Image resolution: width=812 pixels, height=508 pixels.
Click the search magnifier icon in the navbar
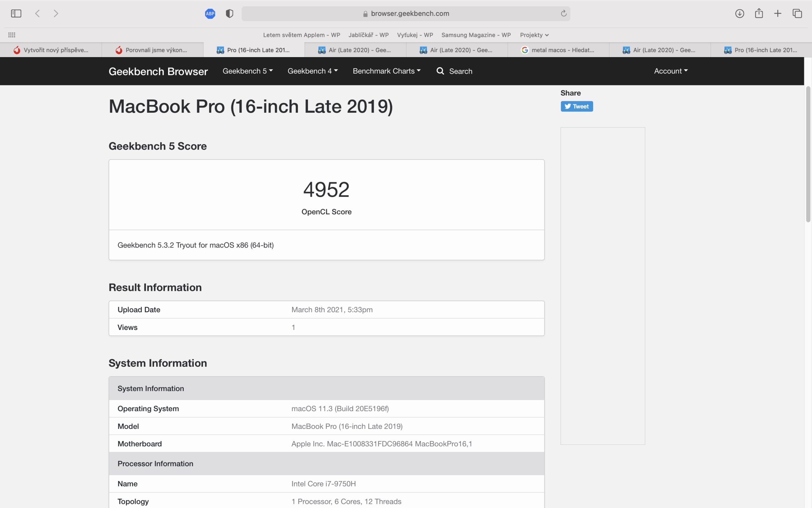click(x=440, y=71)
